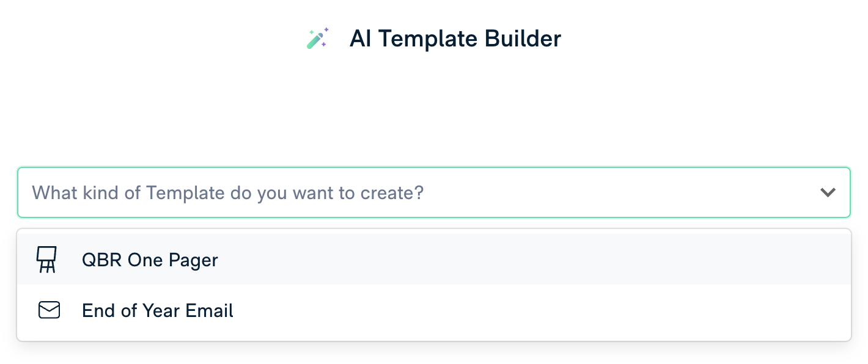Select the easel board icon in the dropdown list
This screenshot has width=868, height=364.
(x=47, y=260)
